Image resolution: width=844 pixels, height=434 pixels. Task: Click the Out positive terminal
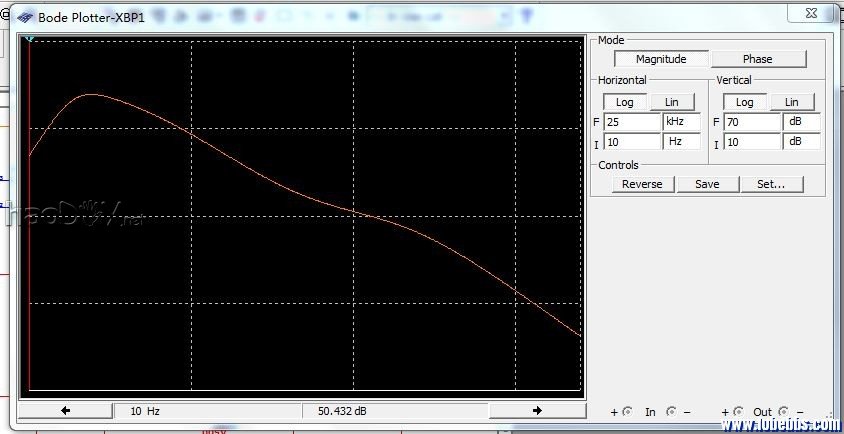(x=738, y=411)
